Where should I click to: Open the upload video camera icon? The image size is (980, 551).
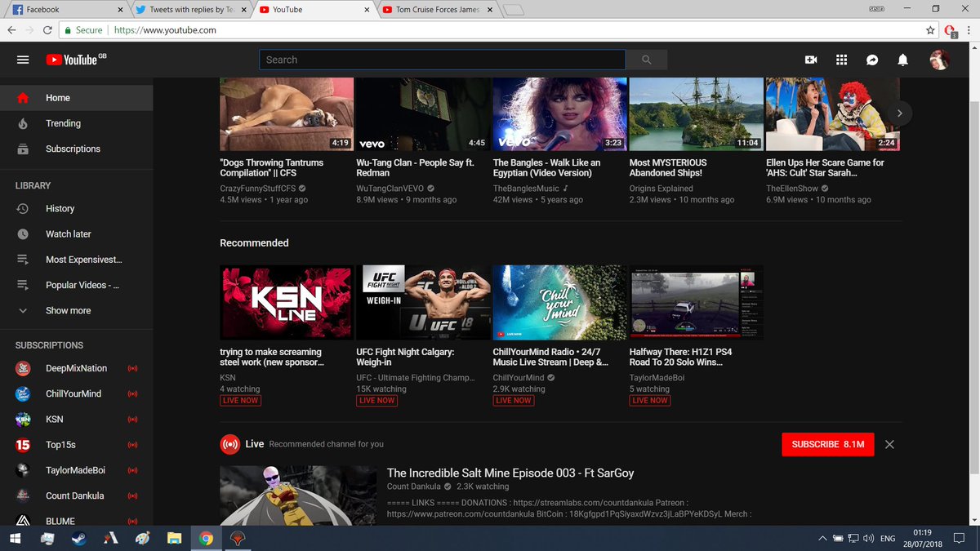coord(811,60)
